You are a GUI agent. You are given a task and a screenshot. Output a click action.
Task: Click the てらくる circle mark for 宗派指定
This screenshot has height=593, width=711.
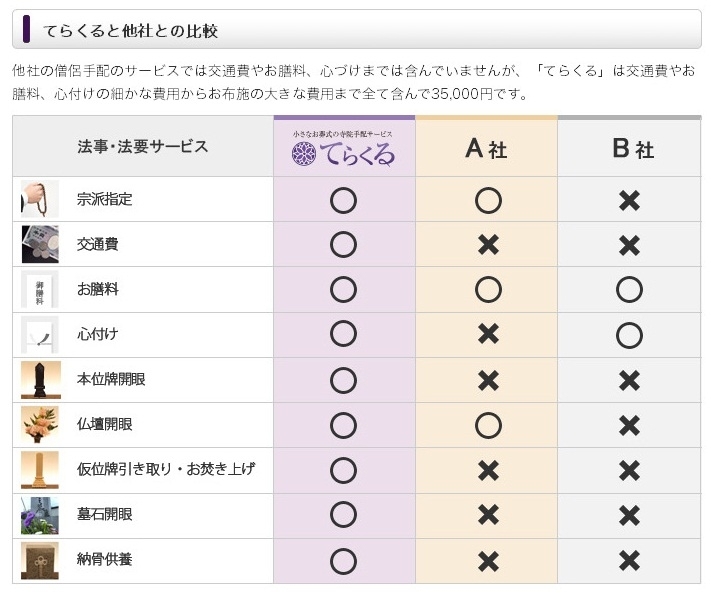point(343,200)
